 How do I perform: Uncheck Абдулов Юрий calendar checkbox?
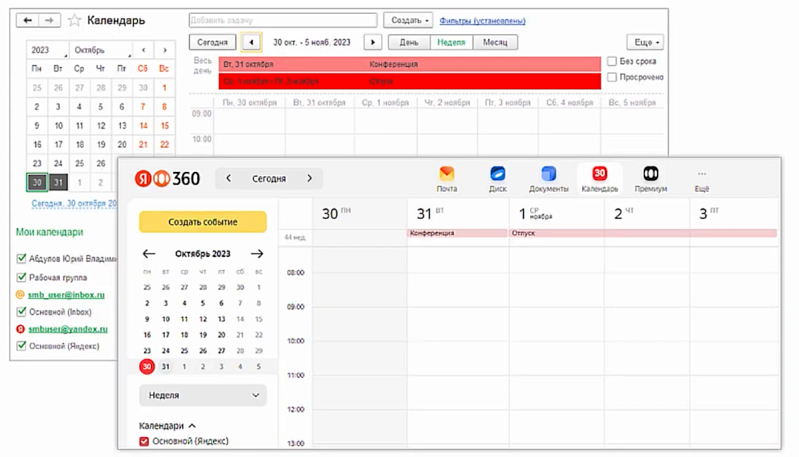click(21, 258)
